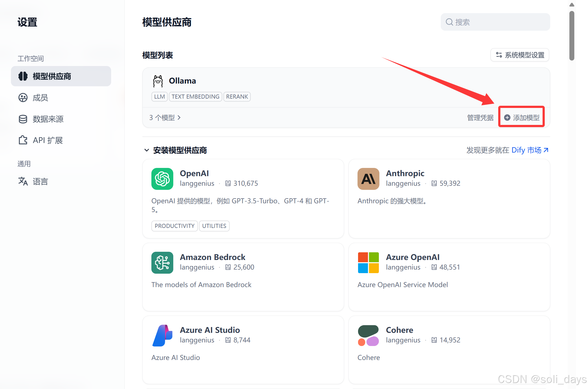Screen dimensions: 588x389
Task: Click the install count icon on Anthropic card
Action: click(434, 183)
